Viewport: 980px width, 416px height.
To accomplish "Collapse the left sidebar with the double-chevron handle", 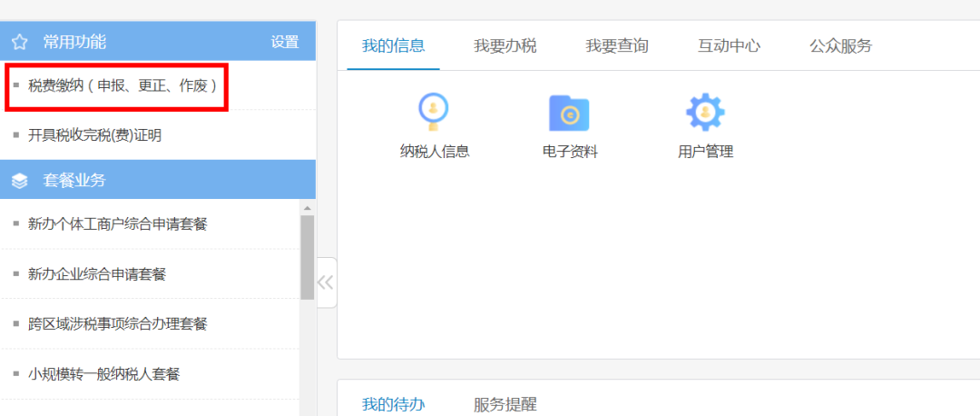I will pyautogui.click(x=326, y=282).
